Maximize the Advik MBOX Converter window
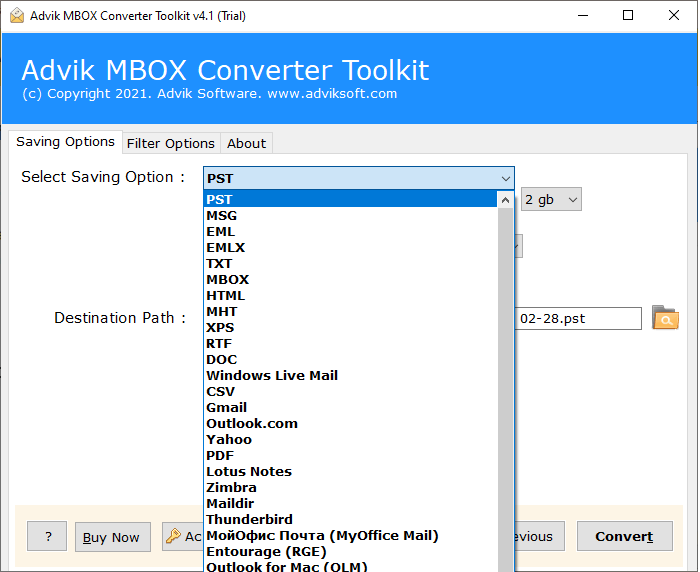Viewport: 700px width, 572px height. coord(628,16)
